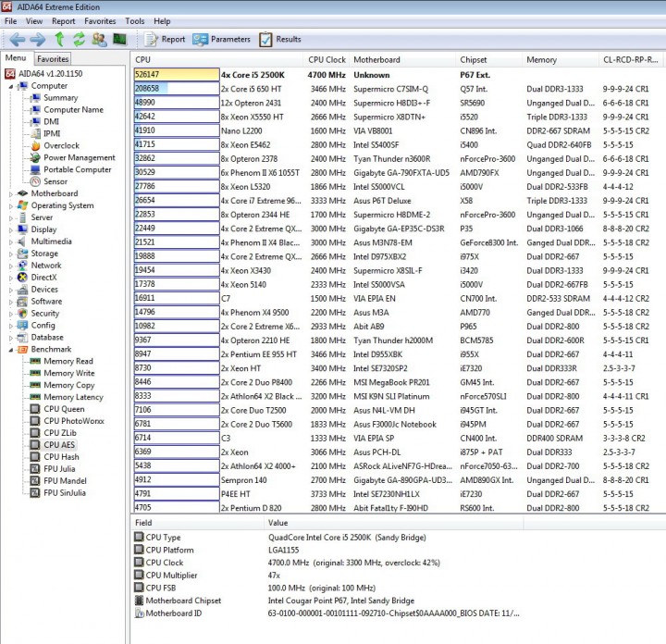Select the CPU AES benchmark
This screenshot has height=644, width=666.
click(59, 445)
